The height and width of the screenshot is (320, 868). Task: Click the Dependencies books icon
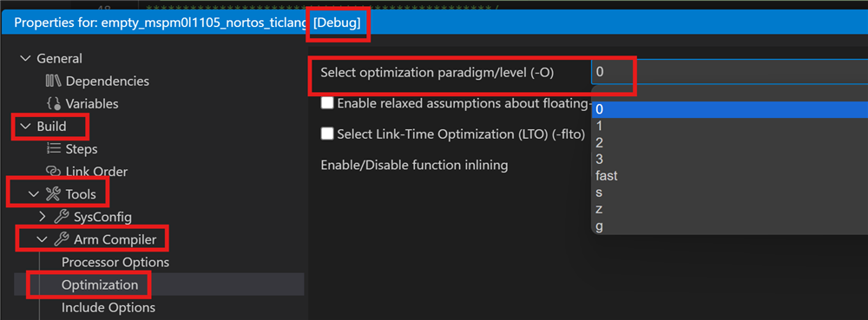54,82
